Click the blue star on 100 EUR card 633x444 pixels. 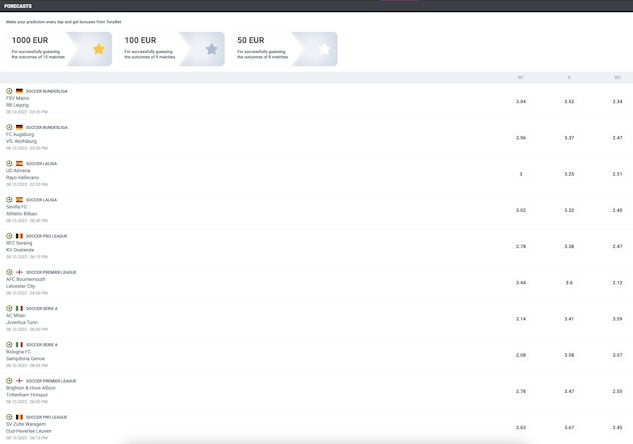point(211,49)
